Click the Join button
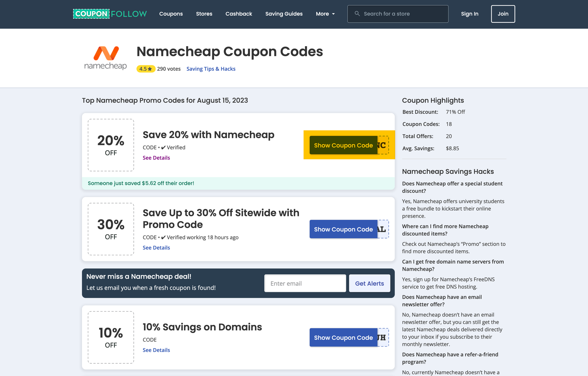 503,14
